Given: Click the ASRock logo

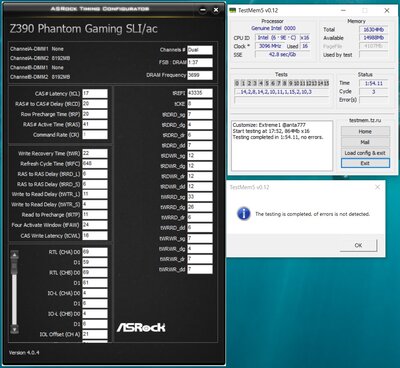Looking at the screenshot, I should 141,327.
